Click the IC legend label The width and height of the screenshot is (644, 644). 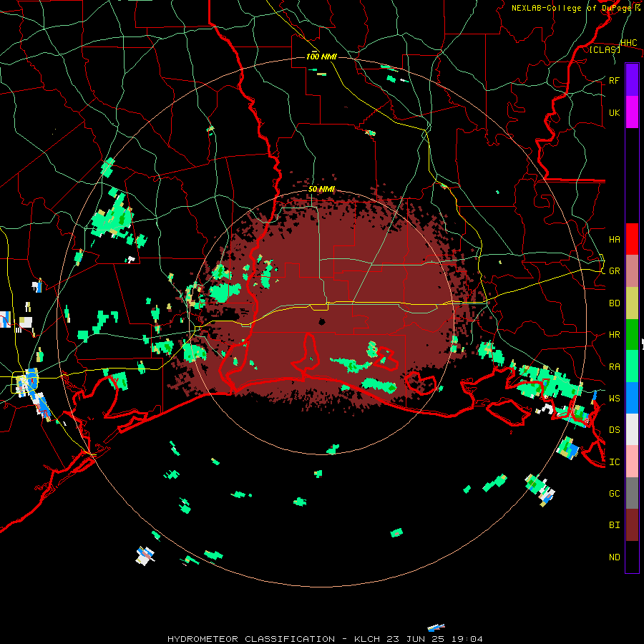click(614, 462)
